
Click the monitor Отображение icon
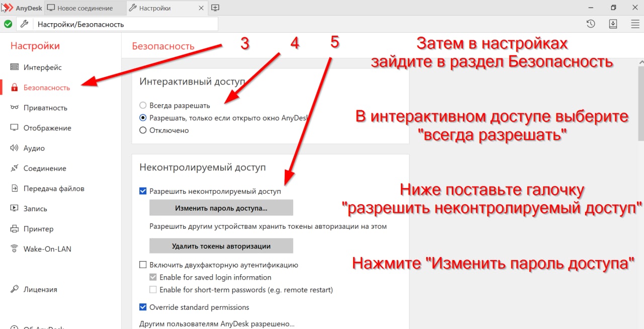click(x=14, y=128)
